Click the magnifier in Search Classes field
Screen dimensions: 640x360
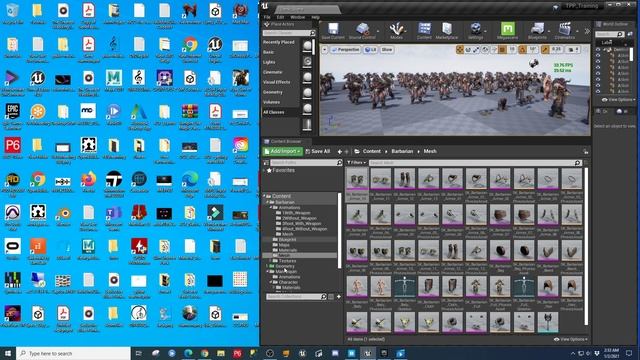coord(312,33)
